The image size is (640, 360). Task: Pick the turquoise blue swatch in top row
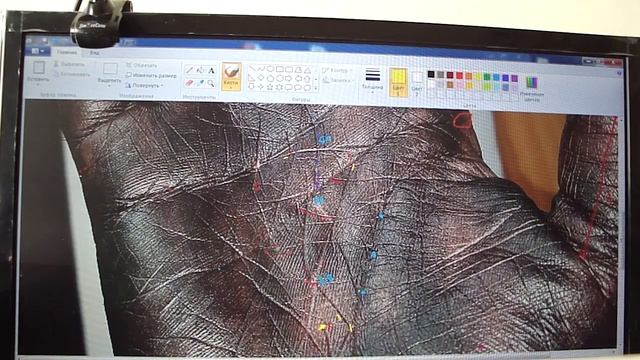[x=496, y=77]
